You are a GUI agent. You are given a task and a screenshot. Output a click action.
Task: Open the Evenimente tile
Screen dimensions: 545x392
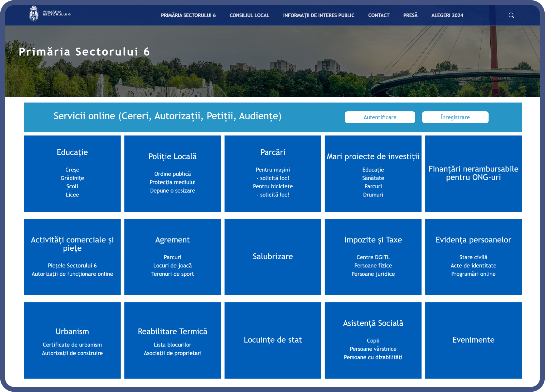473,340
